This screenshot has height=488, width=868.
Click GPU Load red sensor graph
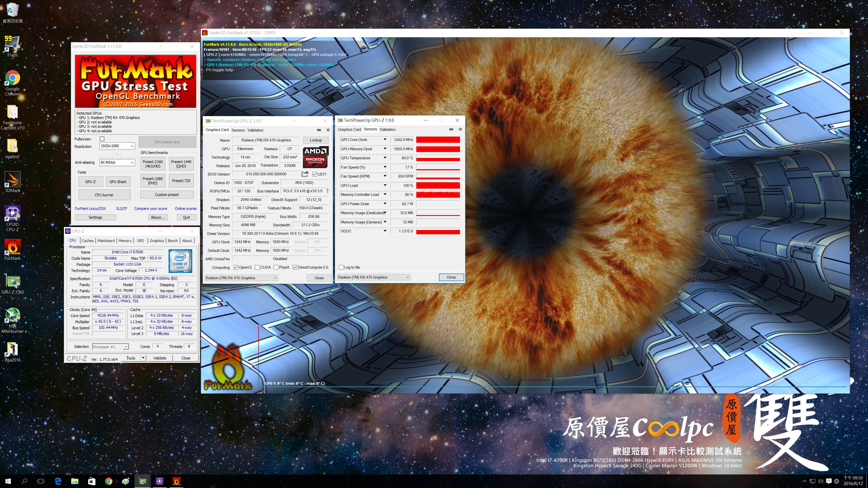pyautogui.click(x=438, y=185)
